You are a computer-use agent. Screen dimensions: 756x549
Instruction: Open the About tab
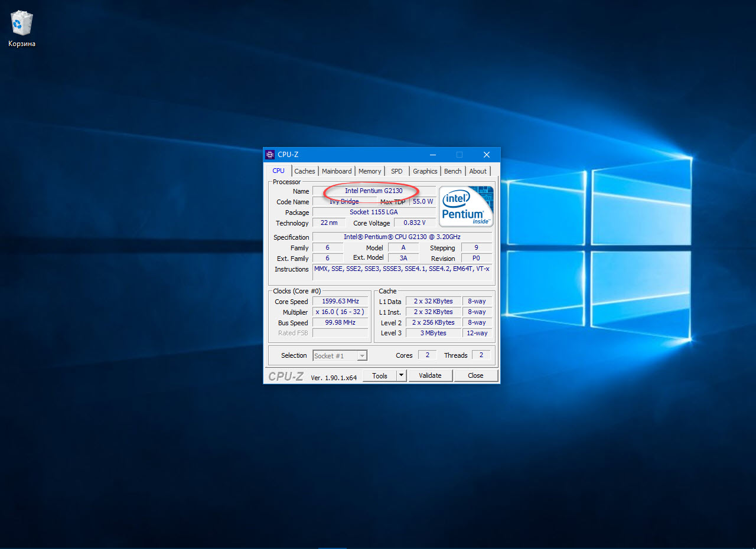(478, 171)
